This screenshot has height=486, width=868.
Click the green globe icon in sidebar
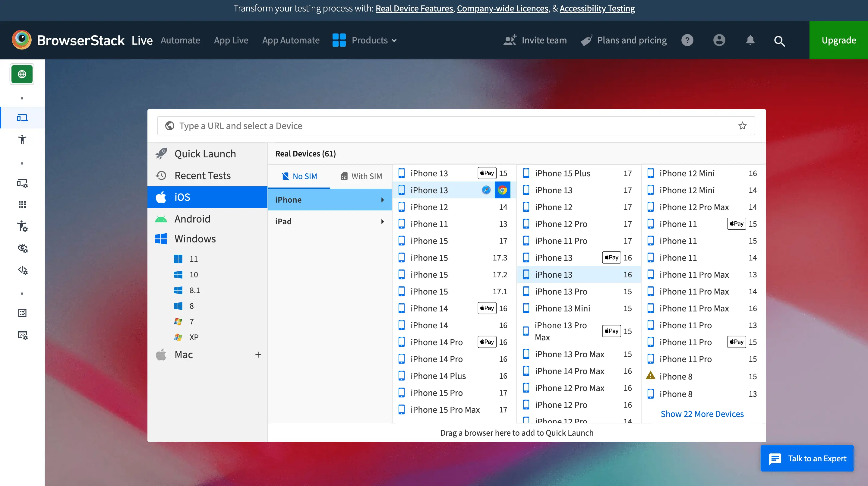(22, 74)
